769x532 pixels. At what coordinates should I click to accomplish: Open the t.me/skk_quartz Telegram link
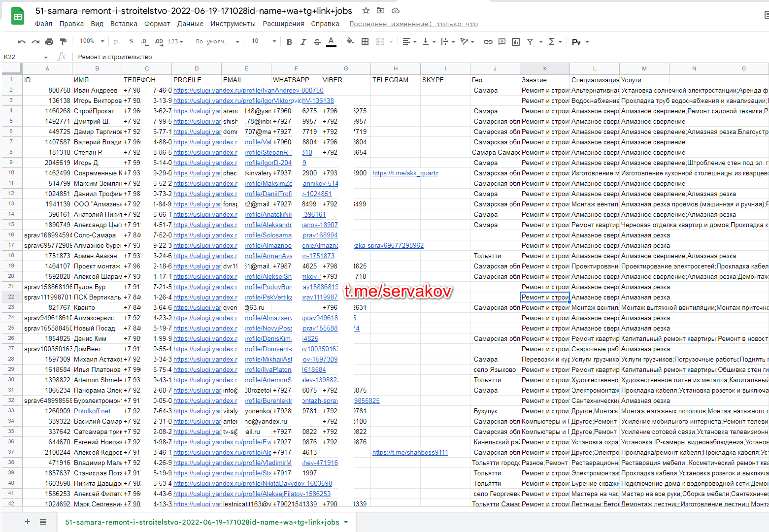(405, 173)
